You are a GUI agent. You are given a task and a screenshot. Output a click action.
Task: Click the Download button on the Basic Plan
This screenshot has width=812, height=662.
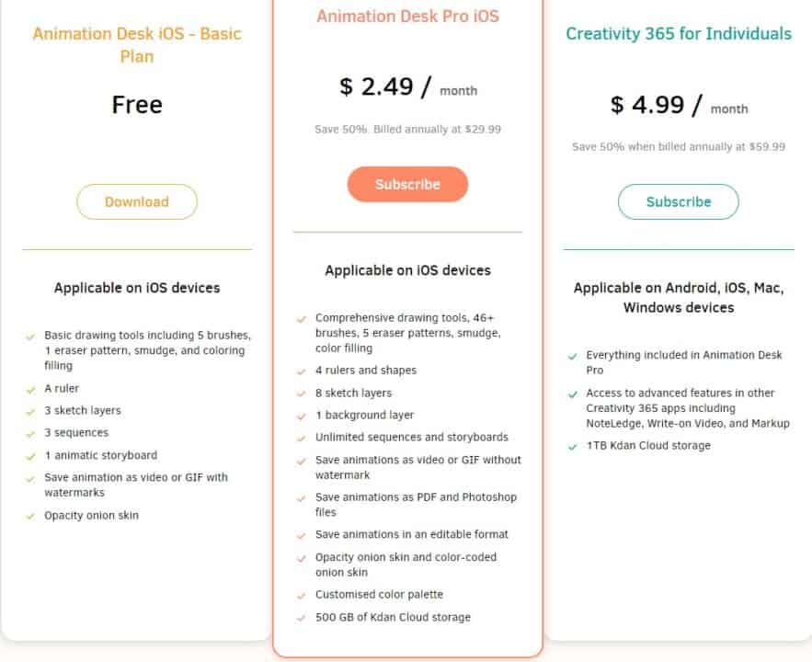point(136,201)
